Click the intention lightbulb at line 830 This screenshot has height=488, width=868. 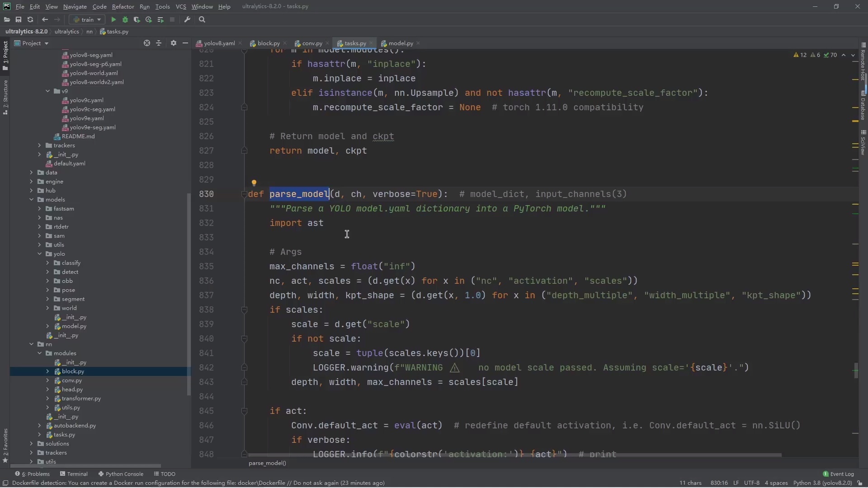[x=254, y=183]
